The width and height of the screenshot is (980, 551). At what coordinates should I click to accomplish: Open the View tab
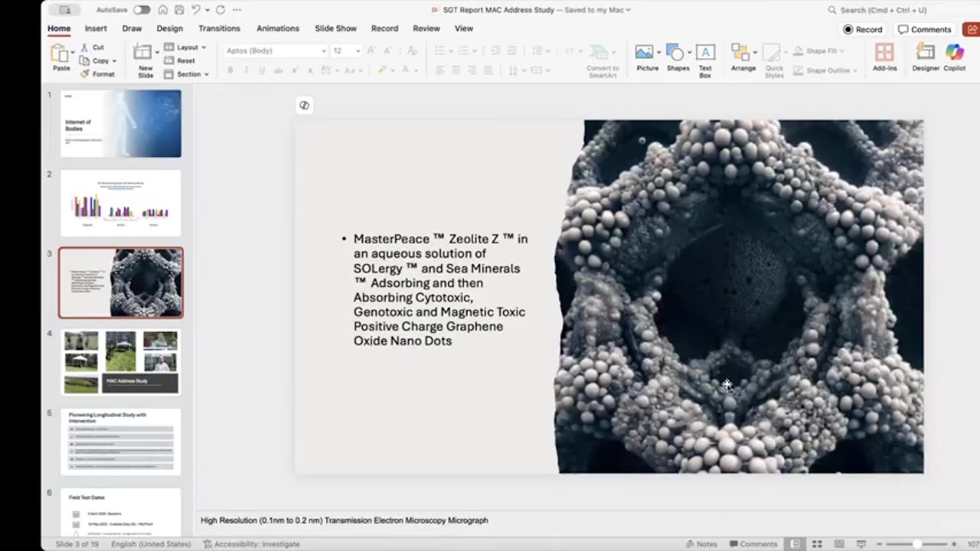coord(464,28)
